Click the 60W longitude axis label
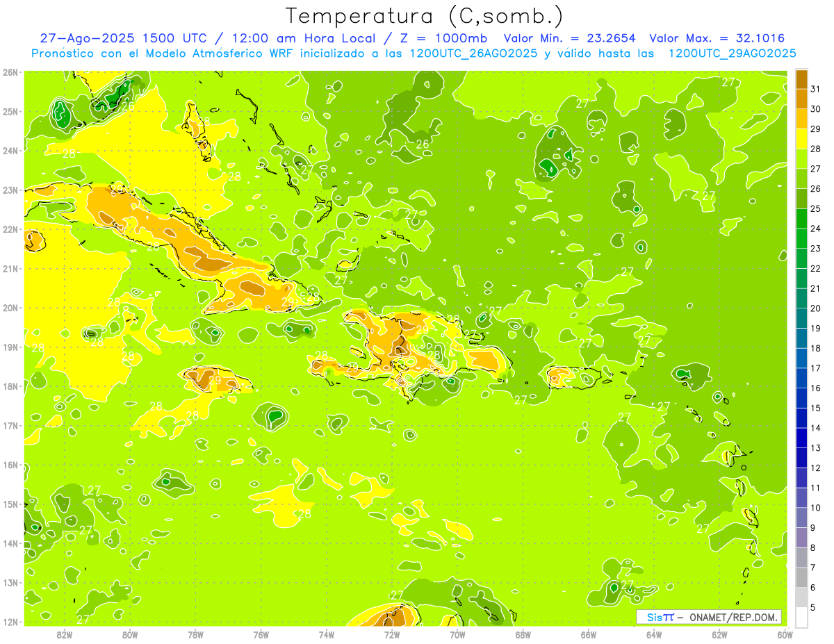This screenshot has height=644, width=834. click(785, 634)
